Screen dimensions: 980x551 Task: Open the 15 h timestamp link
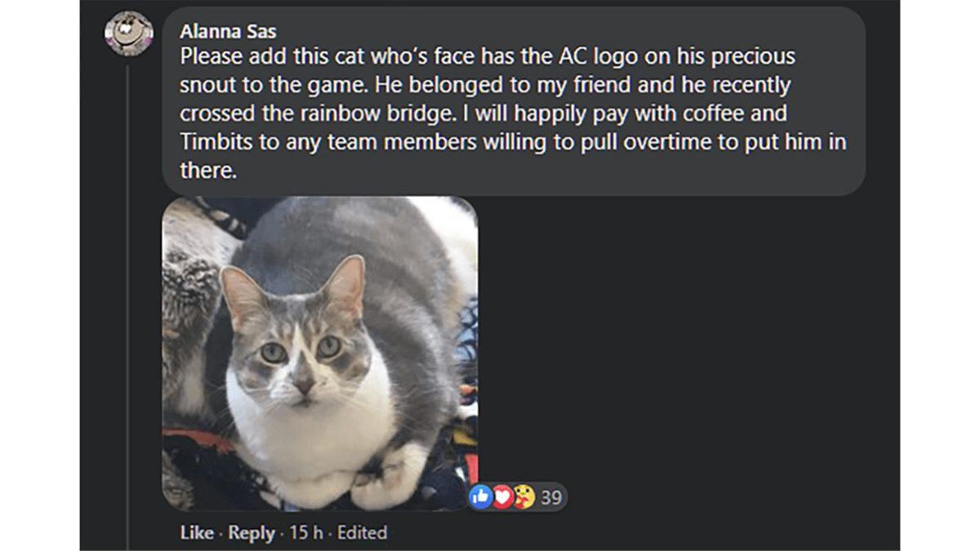(x=307, y=533)
